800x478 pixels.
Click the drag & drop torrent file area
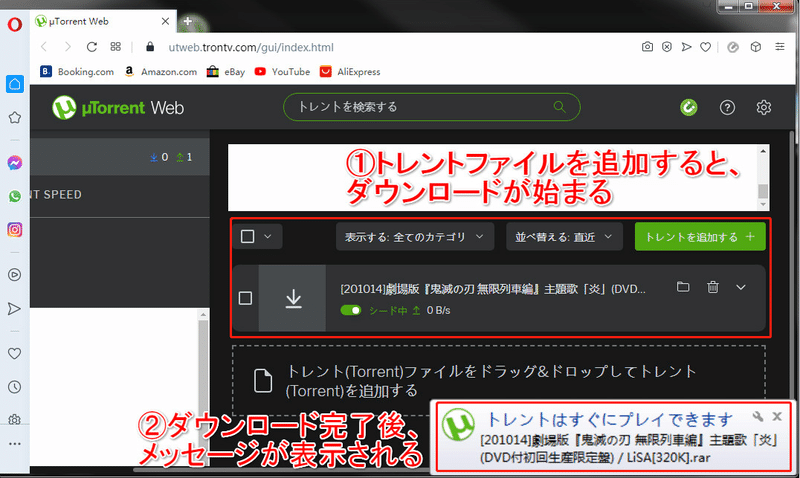click(x=498, y=381)
